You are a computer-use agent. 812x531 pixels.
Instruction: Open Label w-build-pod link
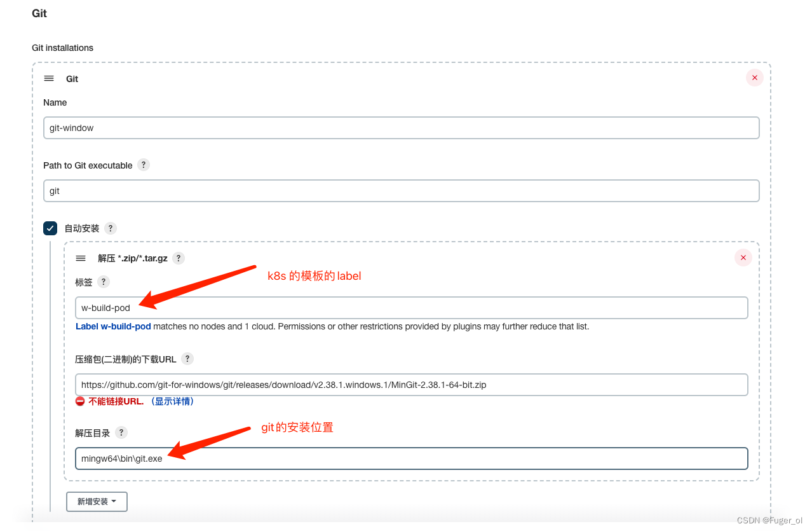coord(113,326)
